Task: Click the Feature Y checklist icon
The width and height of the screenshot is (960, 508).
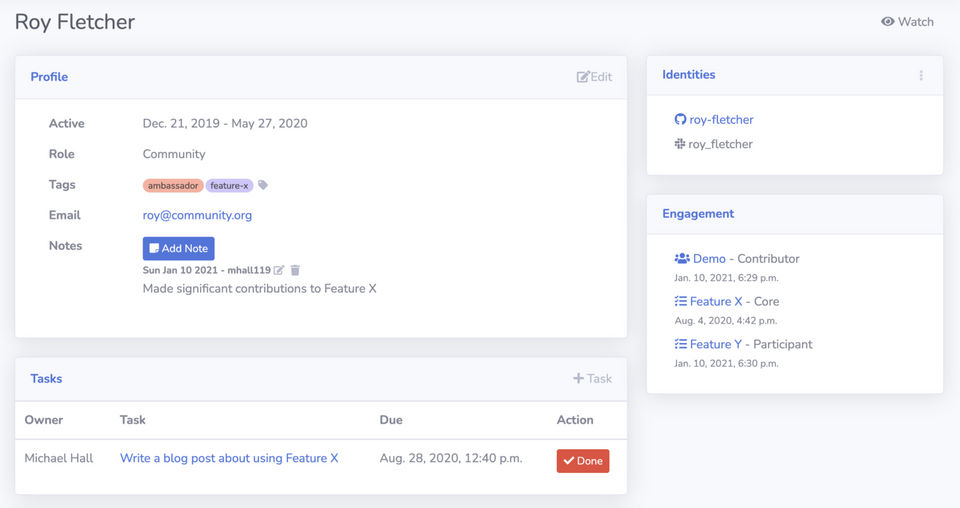Action: click(x=681, y=344)
